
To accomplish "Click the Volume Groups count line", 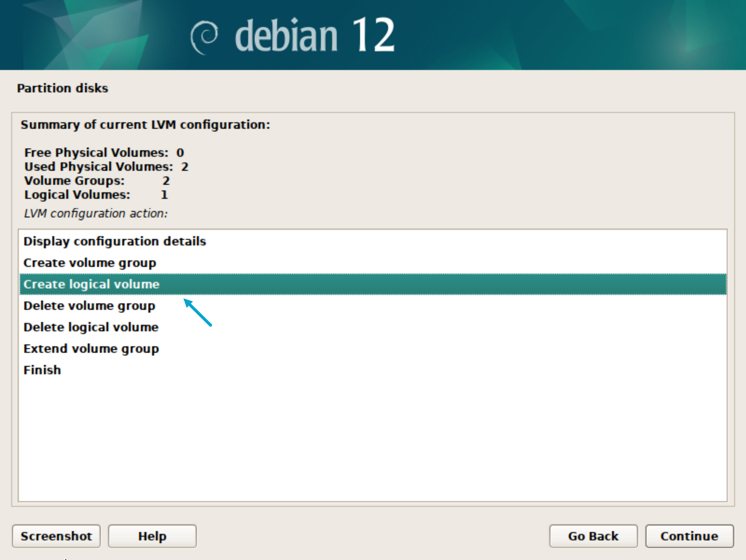I will (97, 181).
